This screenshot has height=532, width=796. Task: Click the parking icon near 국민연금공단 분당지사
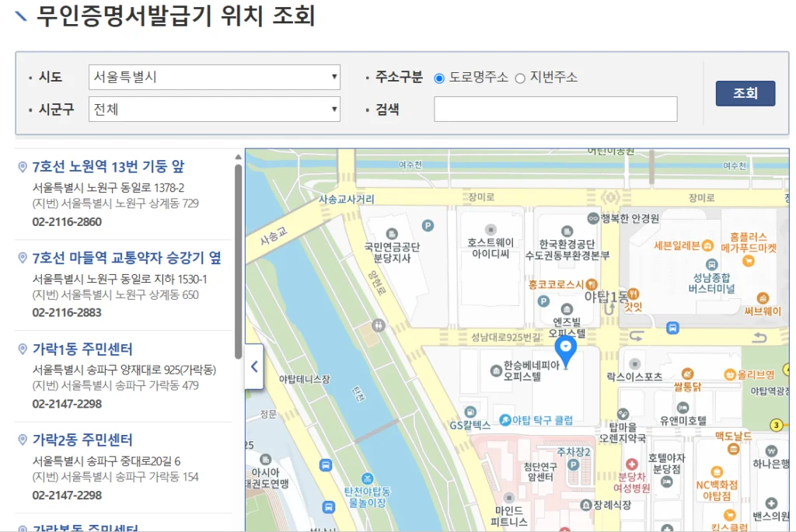(428, 226)
